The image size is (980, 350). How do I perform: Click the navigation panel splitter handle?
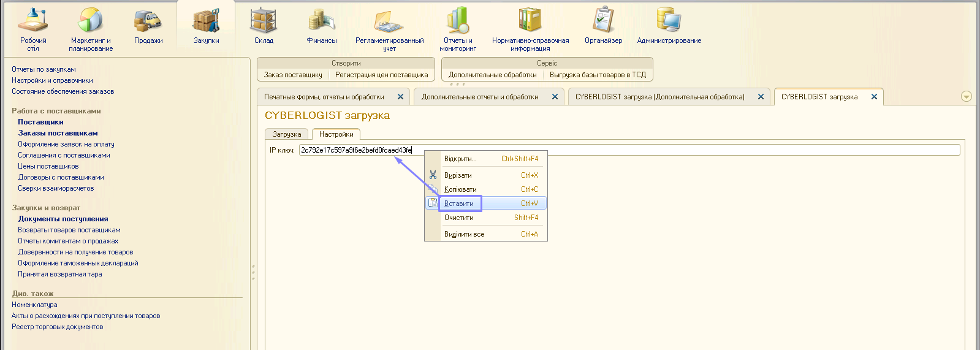point(253,273)
